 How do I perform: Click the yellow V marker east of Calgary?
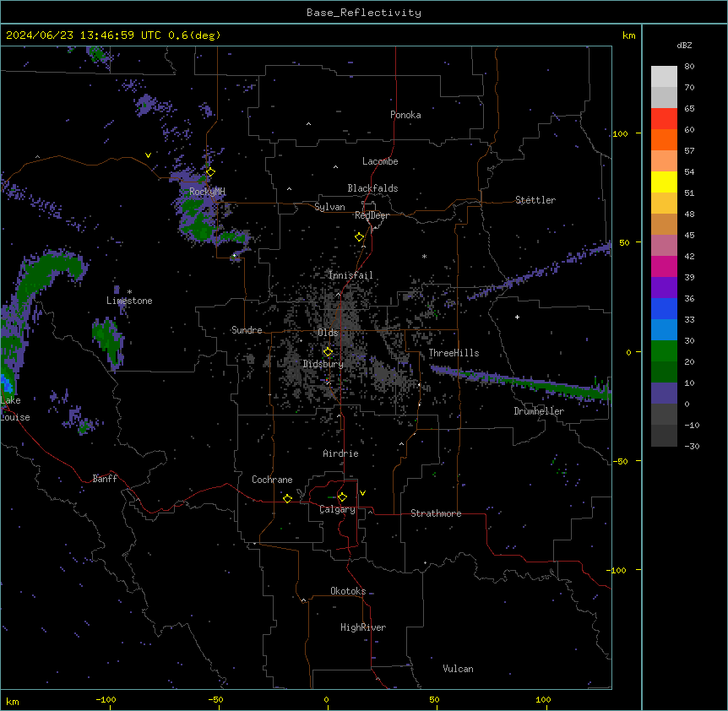tap(362, 493)
